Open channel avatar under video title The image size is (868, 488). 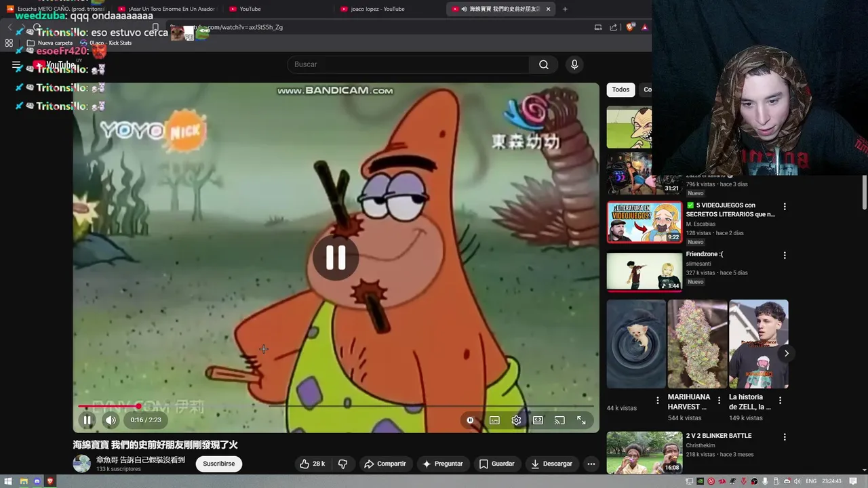82,464
